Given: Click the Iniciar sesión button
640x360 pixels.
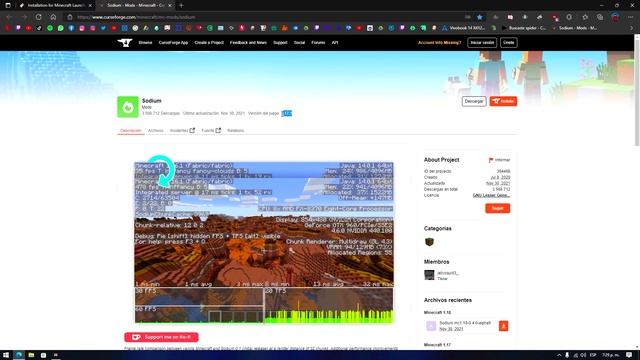Looking at the screenshot, I should (x=482, y=42).
